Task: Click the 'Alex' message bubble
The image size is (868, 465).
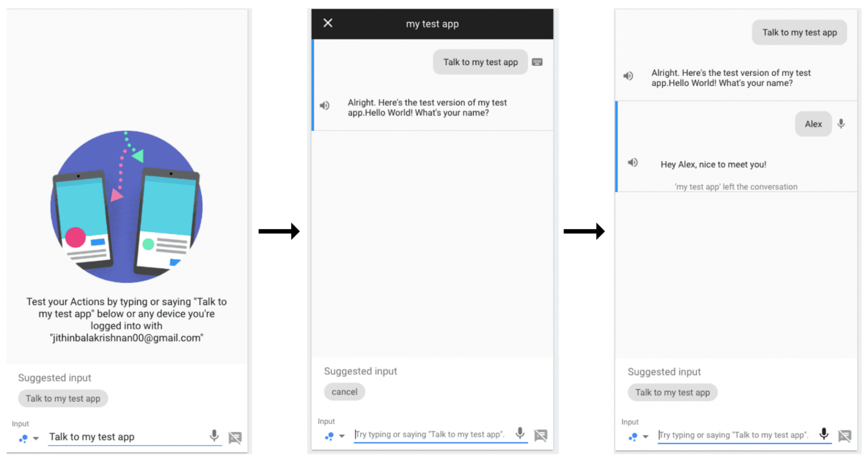Action: pos(813,124)
